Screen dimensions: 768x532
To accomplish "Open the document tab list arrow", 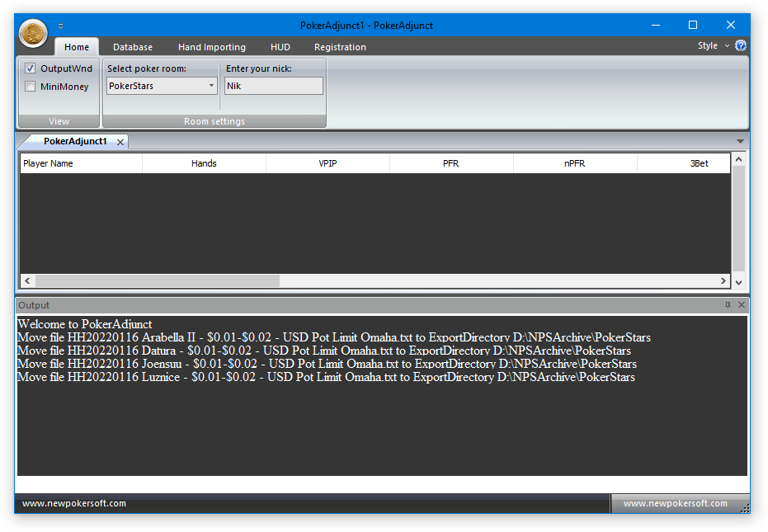I will pyautogui.click(x=740, y=141).
